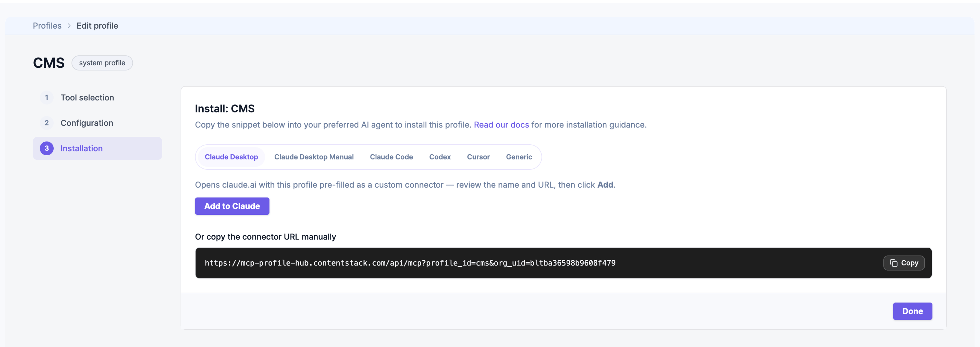Click the CMS profile title
The width and height of the screenshot is (980, 347).
(49, 63)
